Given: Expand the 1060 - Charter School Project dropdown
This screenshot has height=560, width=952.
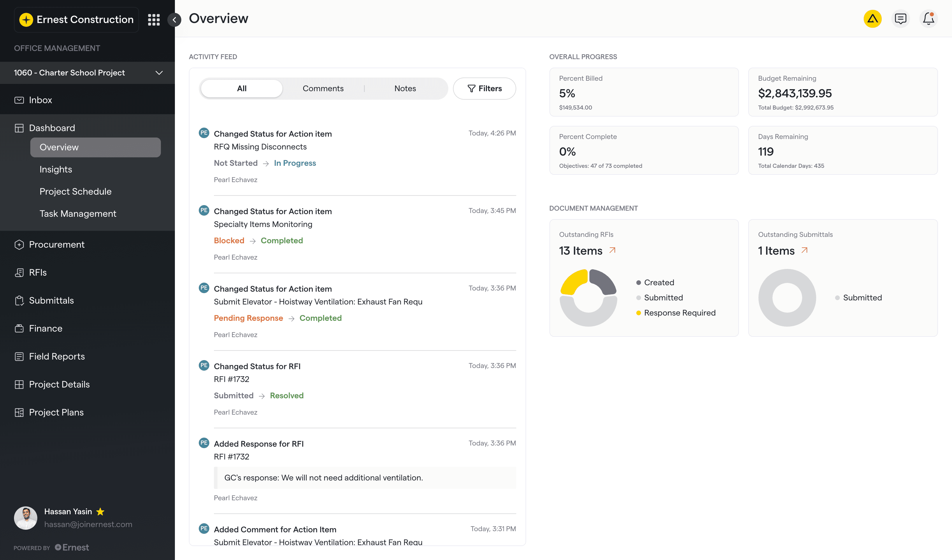Looking at the screenshot, I should pyautogui.click(x=159, y=73).
